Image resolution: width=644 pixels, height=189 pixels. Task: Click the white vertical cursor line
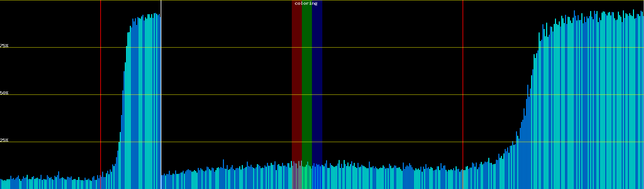[x=161, y=94]
